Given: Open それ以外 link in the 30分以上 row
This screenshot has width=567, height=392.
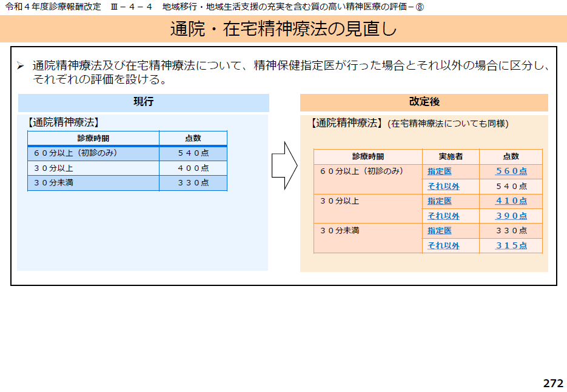Looking at the screenshot, I should pos(443,216).
